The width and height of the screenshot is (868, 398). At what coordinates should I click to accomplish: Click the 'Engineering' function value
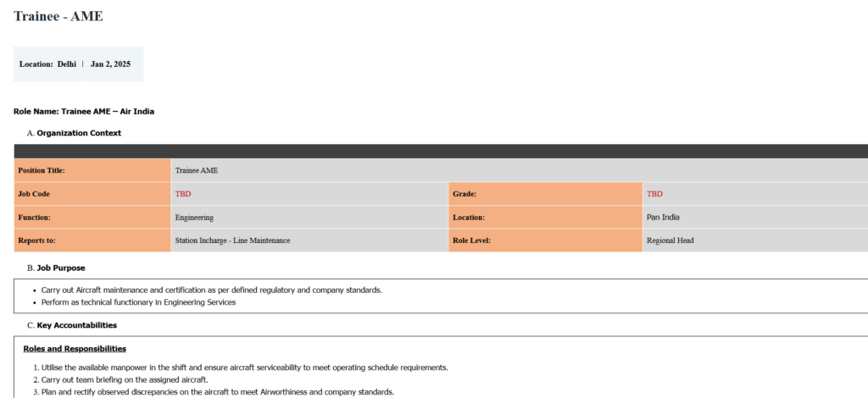tap(194, 218)
